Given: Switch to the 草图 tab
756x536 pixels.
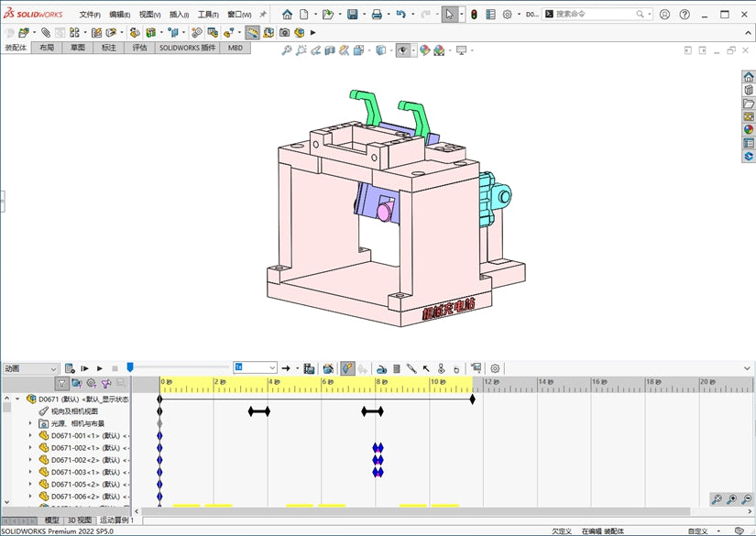Looking at the screenshot, I should point(78,48).
